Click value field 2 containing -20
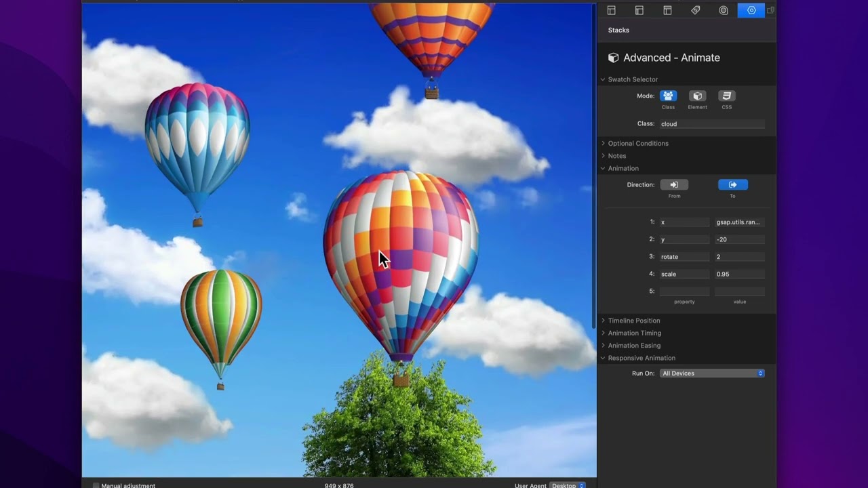Image resolution: width=868 pixels, height=488 pixels. [x=740, y=239]
